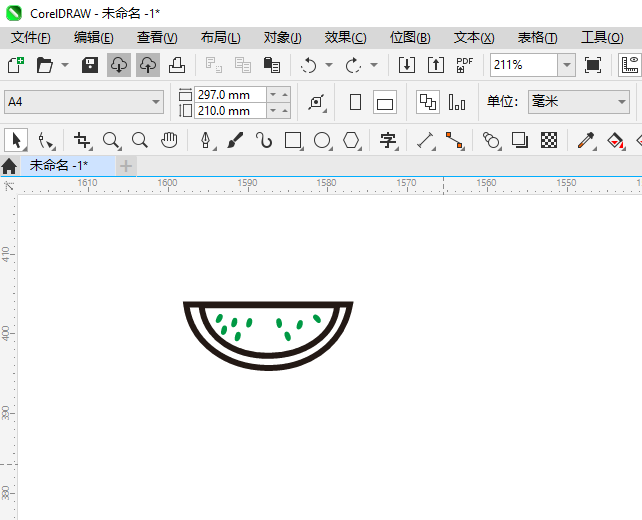This screenshot has height=520, width=642.
Task: Open the 文件(F) menu
Action: pyautogui.click(x=31, y=38)
